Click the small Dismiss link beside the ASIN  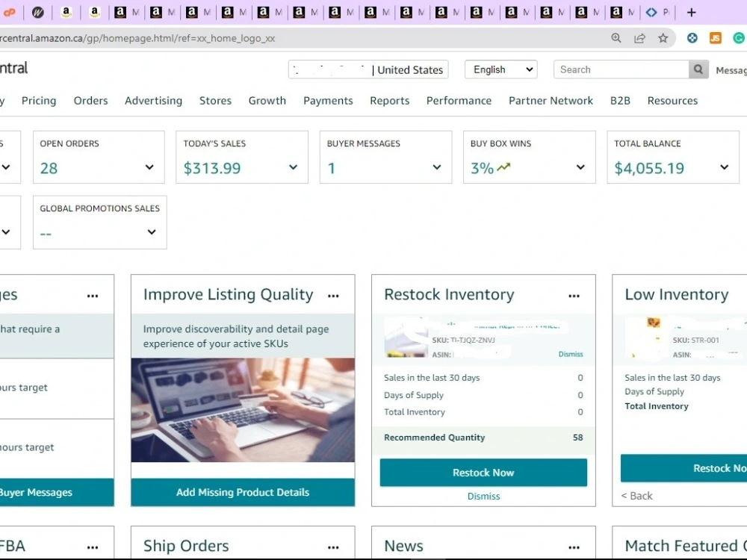(x=571, y=354)
